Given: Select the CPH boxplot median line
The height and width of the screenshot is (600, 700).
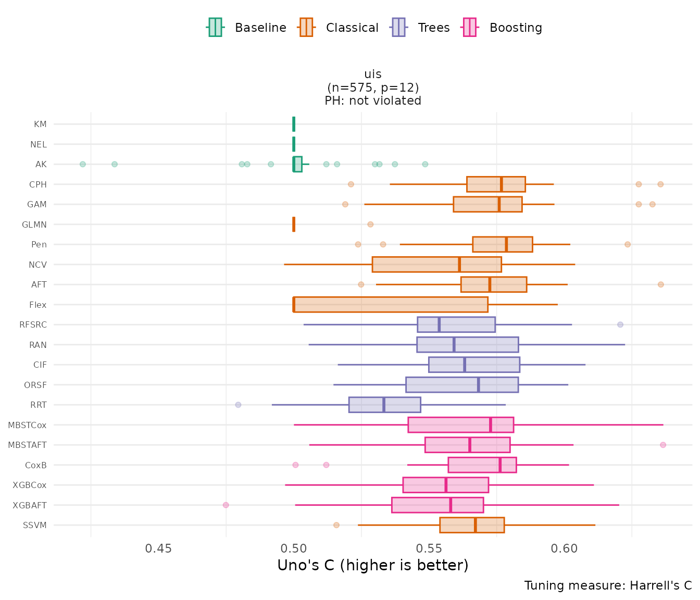Looking at the screenshot, I should [x=502, y=184].
